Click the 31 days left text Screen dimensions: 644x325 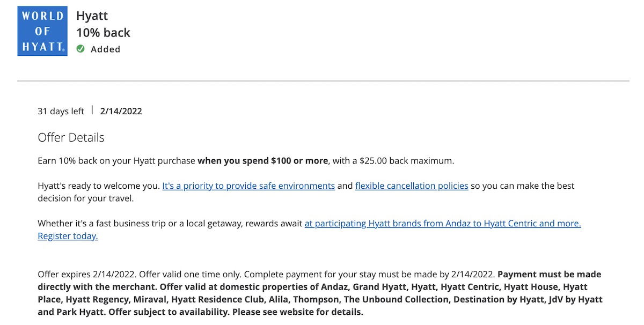pos(61,112)
